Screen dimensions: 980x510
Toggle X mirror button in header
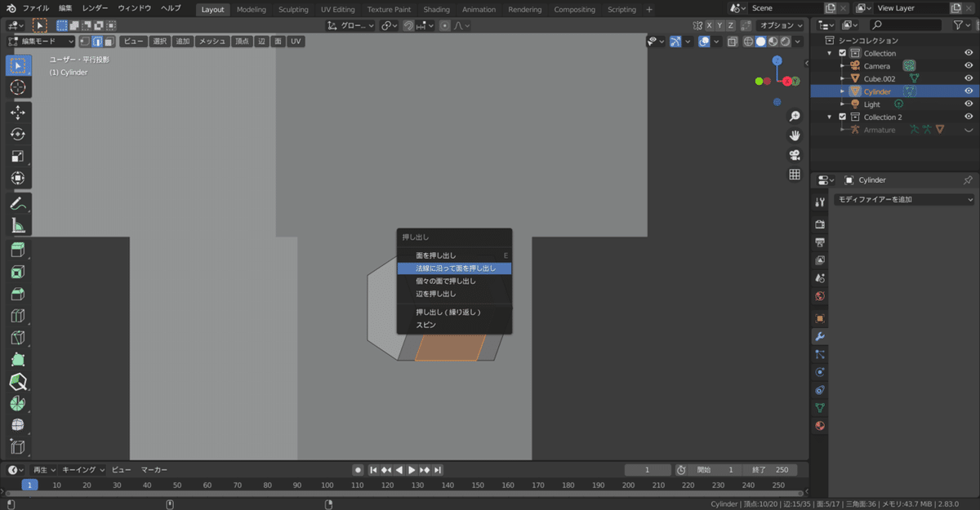tap(709, 26)
